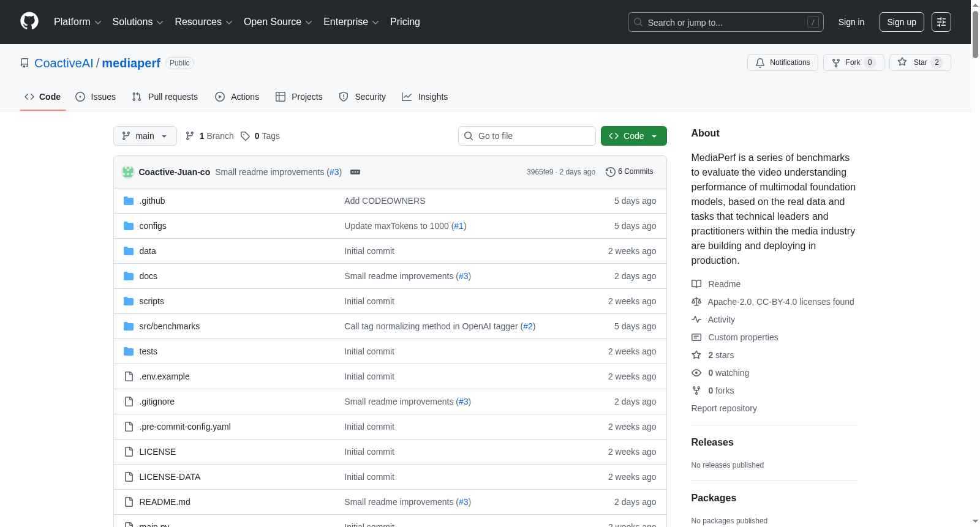Open the Security tab
The height and width of the screenshot is (527, 980).
[x=363, y=97]
